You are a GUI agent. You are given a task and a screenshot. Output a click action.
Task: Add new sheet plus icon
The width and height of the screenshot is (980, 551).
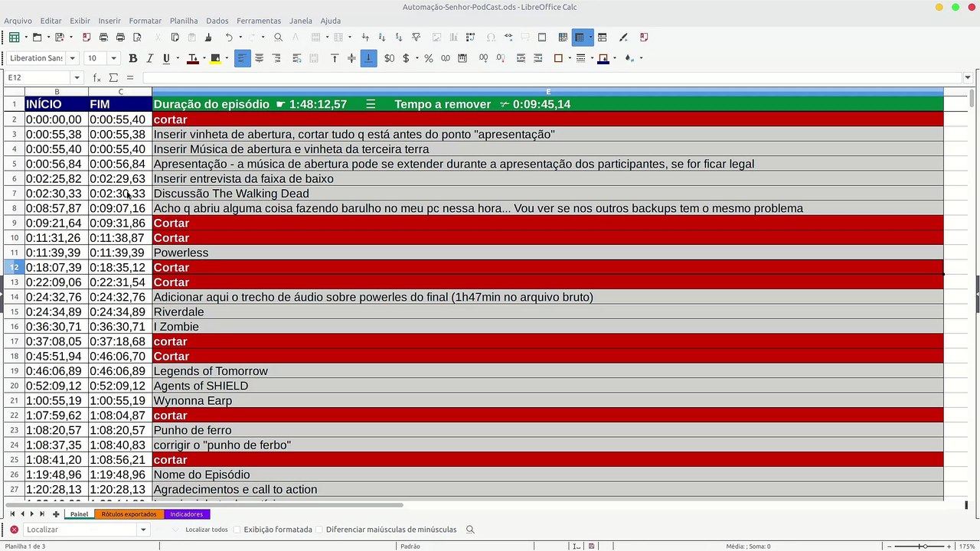coord(56,514)
